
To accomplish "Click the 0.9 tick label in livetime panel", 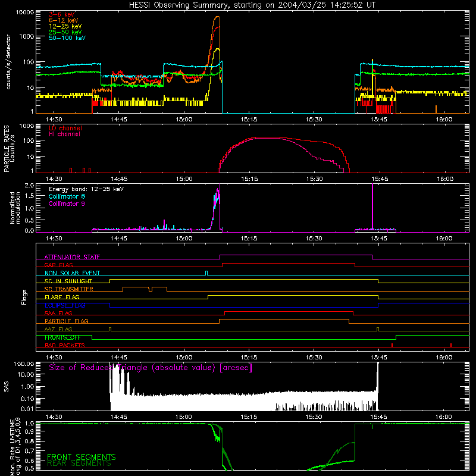I will 29,431.
